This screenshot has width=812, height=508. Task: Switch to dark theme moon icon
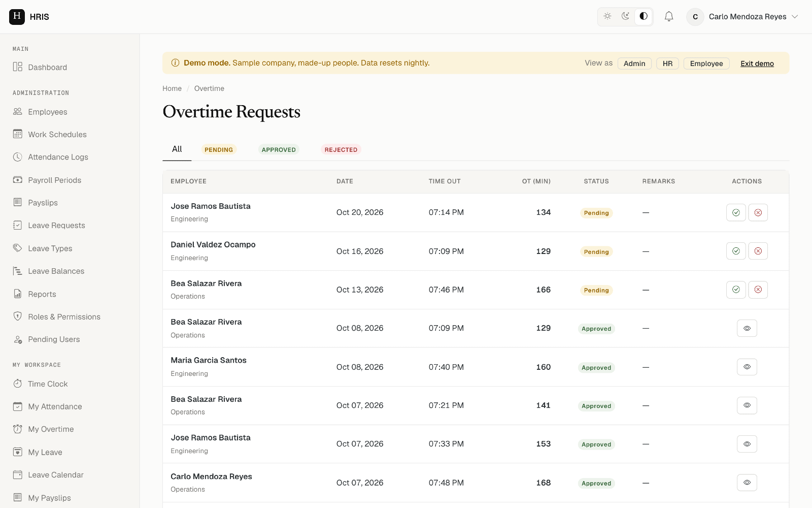625,16
